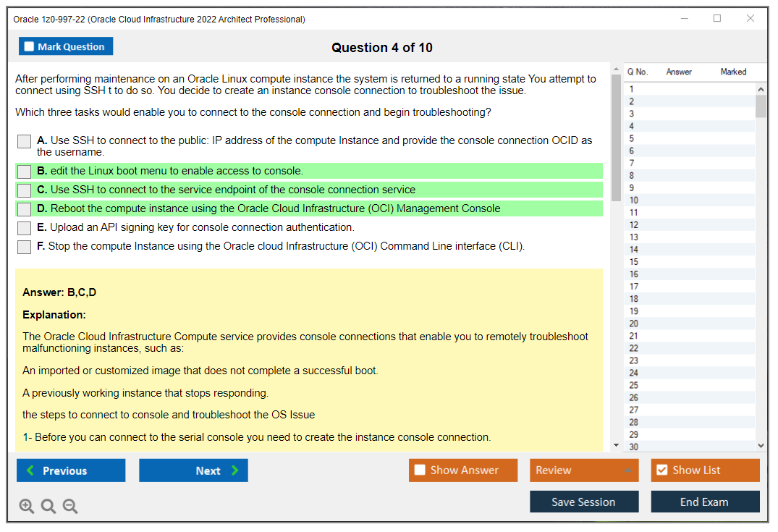
Task: Expand the Review dropdown arrow
Action: 627,470
